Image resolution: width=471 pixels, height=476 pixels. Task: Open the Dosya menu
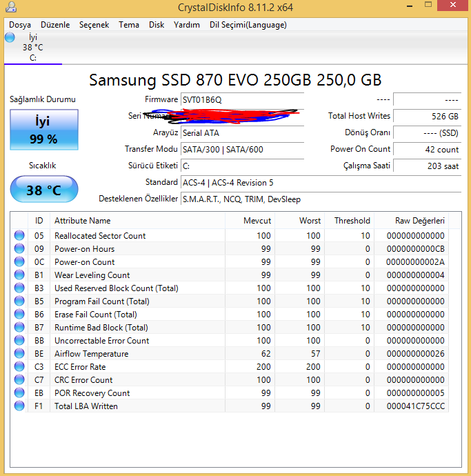(20, 25)
